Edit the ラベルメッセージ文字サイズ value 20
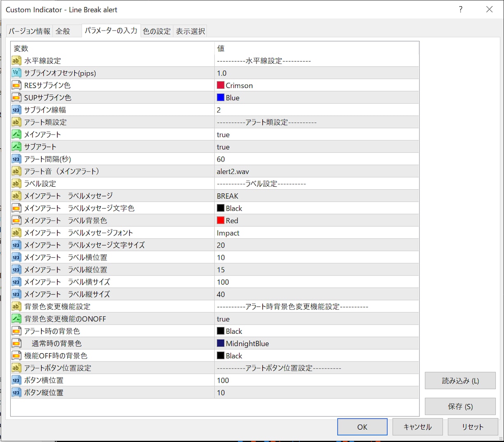Image resolution: width=504 pixels, height=442 pixels. 317,245
